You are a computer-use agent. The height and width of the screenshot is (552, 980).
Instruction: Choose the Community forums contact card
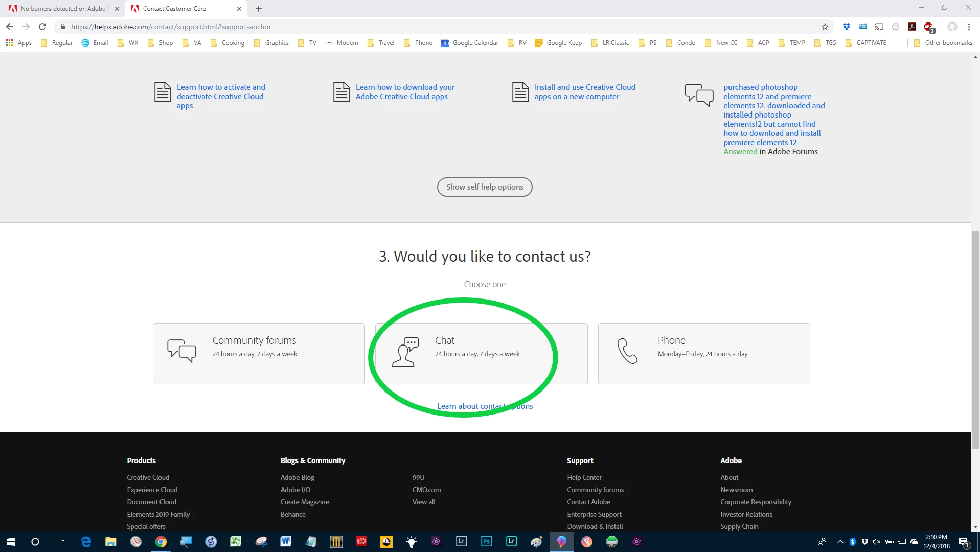click(x=259, y=353)
